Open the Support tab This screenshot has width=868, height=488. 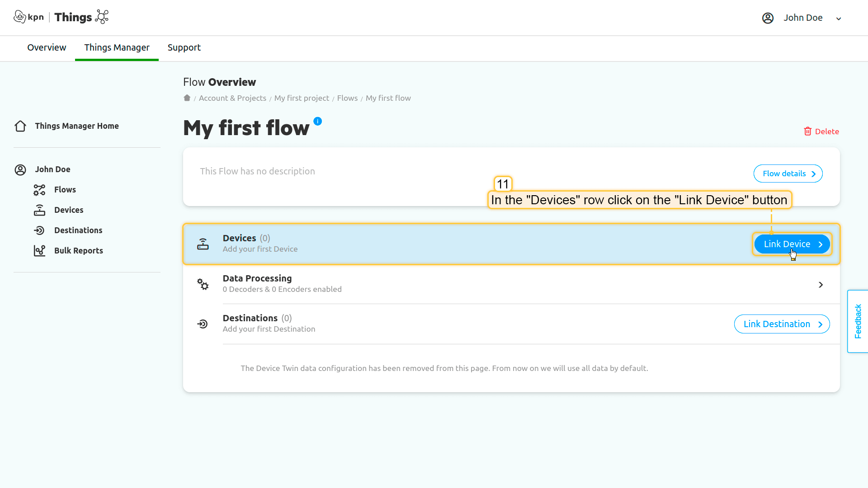[x=184, y=47]
